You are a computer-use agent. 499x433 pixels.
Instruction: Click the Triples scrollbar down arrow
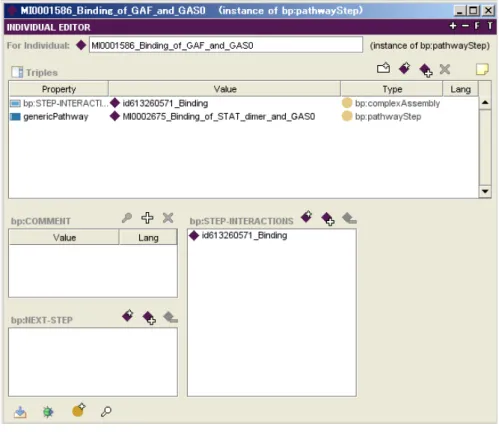(485, 191)
